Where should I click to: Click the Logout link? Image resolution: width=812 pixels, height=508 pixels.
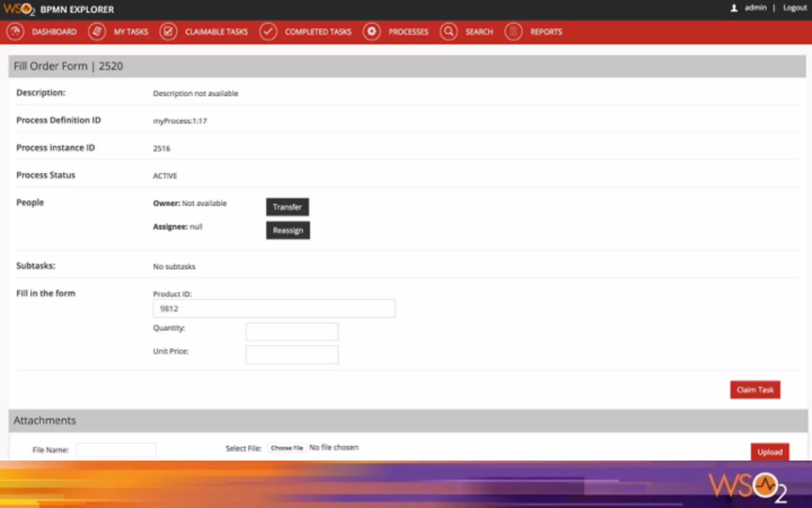pyautogui.click(x=795, y=8)
